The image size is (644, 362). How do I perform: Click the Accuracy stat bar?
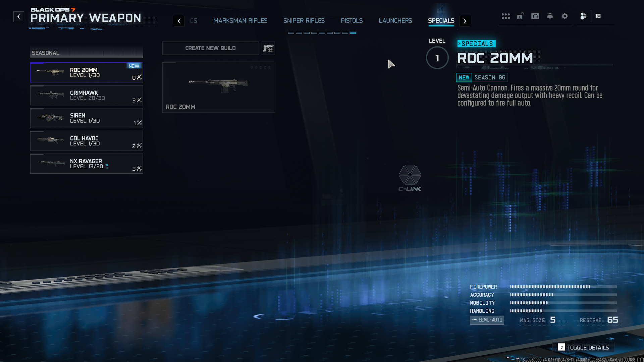[x=563, y=295]
